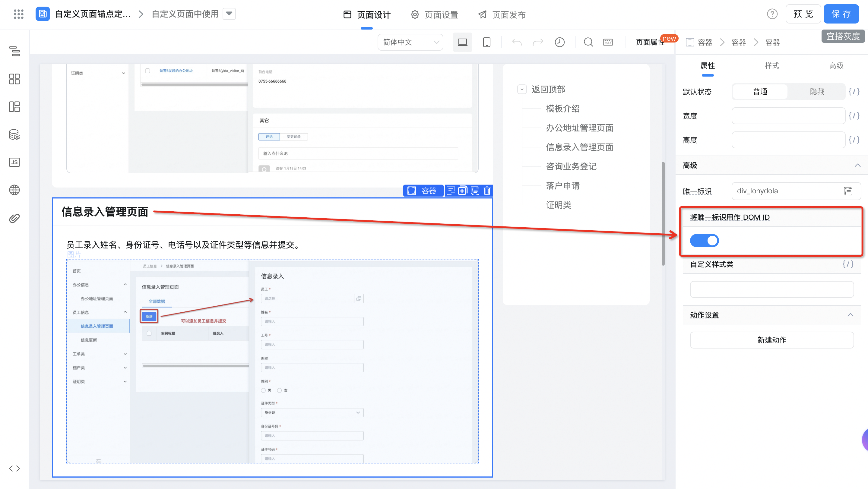Open the data source sidebar icon
Image resolution: width=868 pixels, height=489 pixels.
pos(14,135)
